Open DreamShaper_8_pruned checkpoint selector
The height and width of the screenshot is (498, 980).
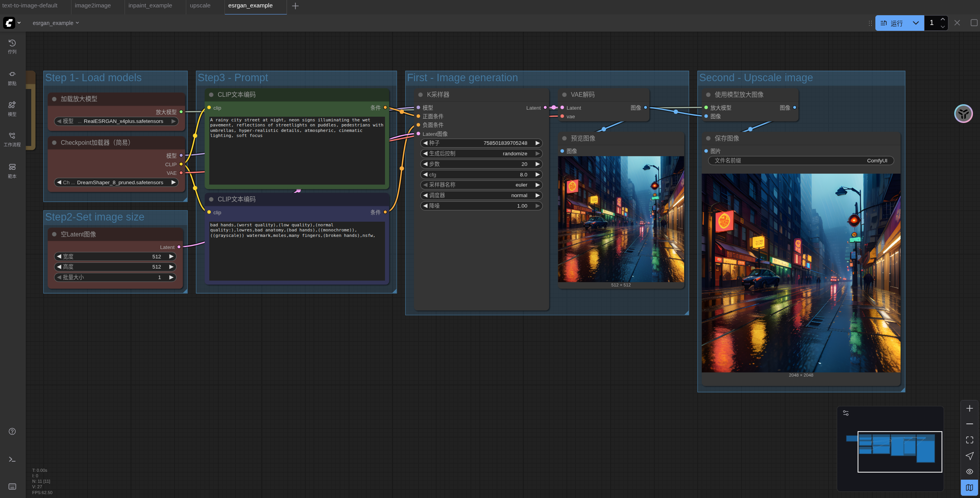pos(116,183)
